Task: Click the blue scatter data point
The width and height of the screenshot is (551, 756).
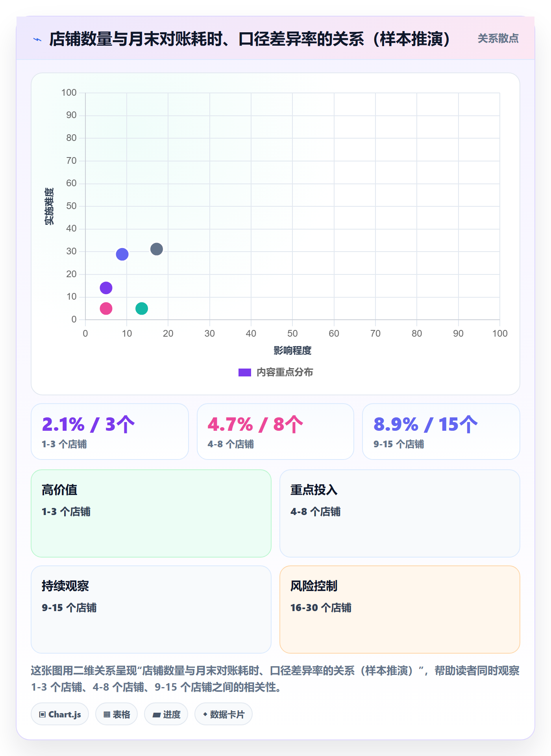Action: coord(122,254)
